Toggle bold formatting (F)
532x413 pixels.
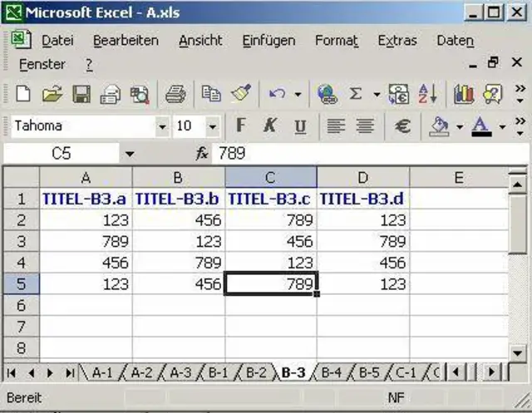240,125
